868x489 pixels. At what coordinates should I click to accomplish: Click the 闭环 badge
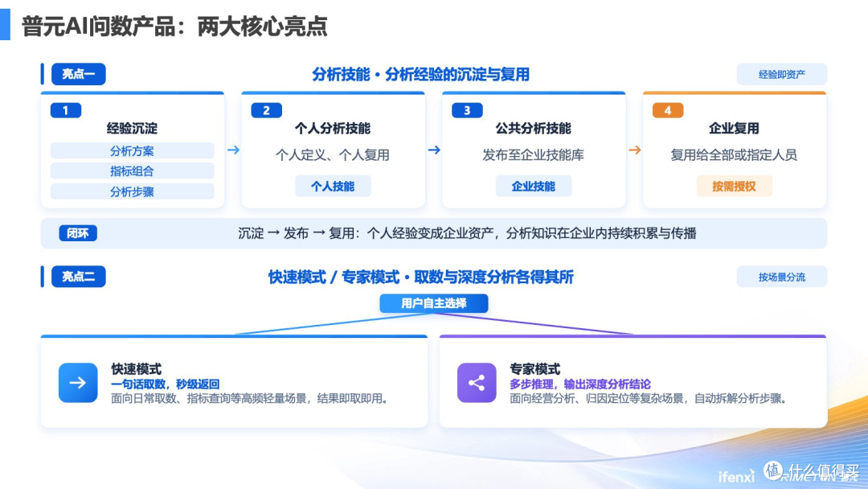pyautogui.click(x=78, y=233)
